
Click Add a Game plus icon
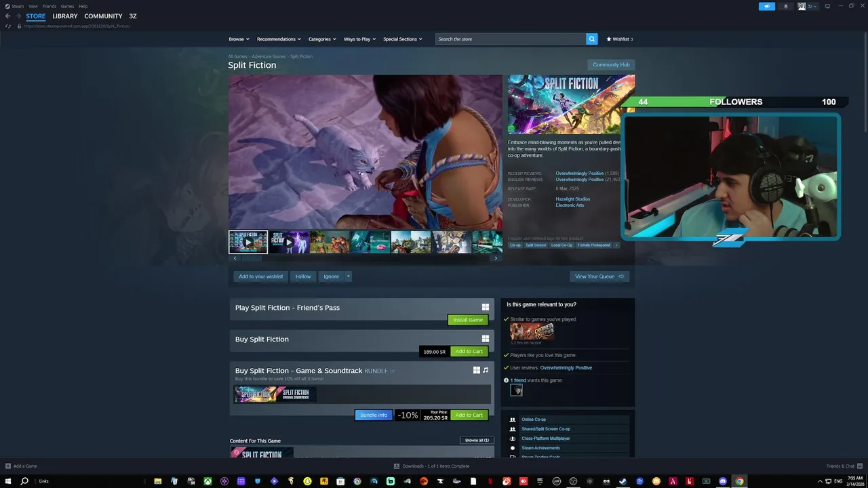pos(8,466)
